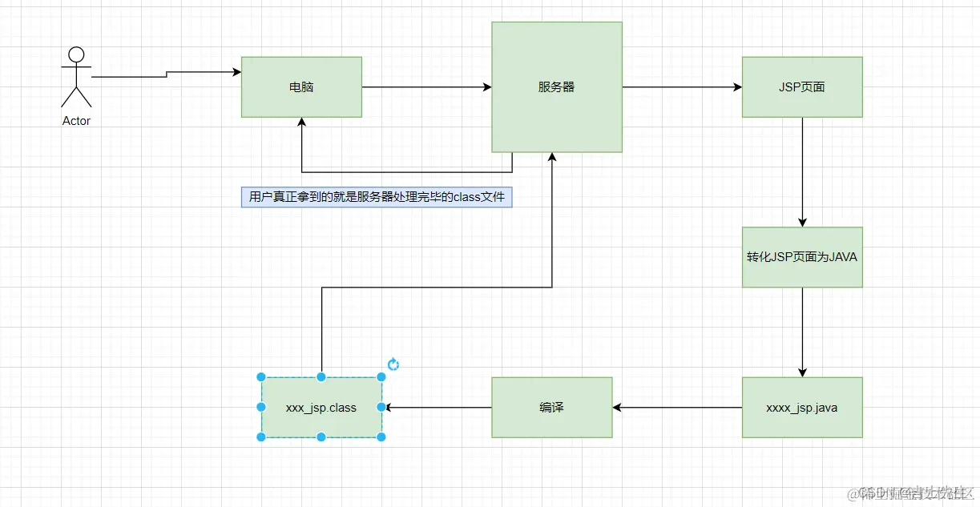Select the Actor stick figure
Viewport: 980px width, 507px height.
[x=76, y=80]
